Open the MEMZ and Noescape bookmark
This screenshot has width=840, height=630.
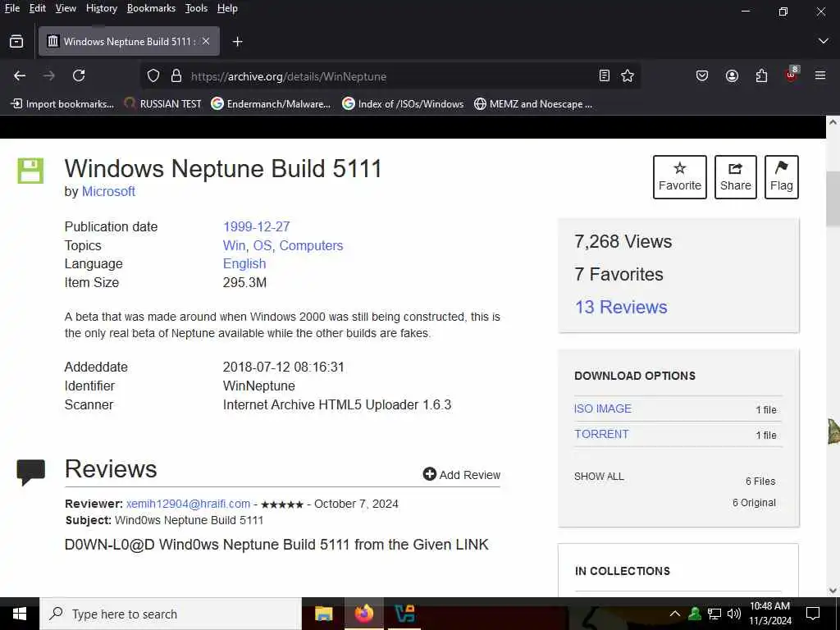coord(533,104)
